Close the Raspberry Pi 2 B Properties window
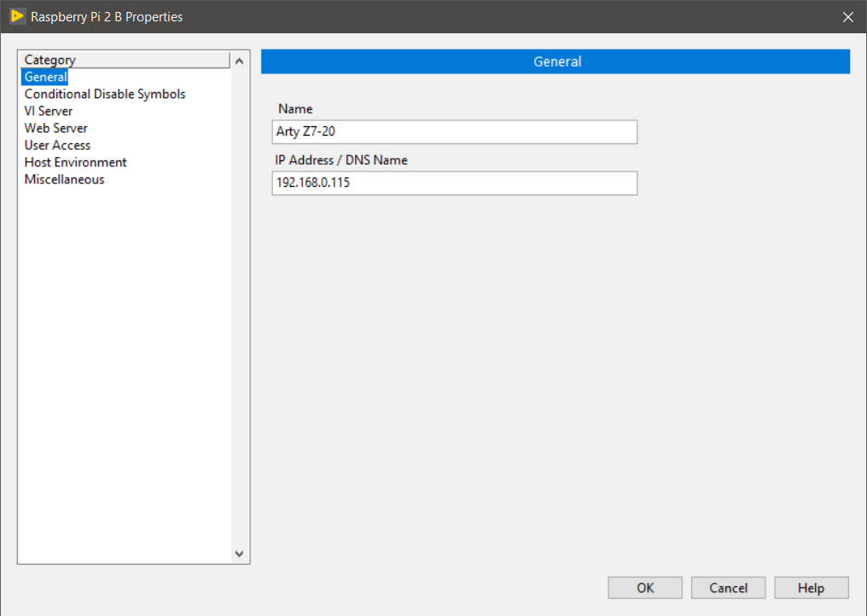 point(848,17)
